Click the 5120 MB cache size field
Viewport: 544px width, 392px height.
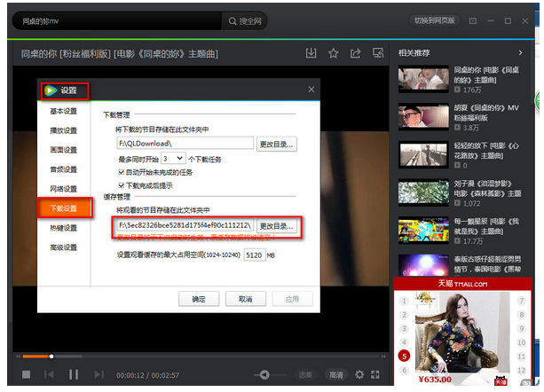click(255, 255)
